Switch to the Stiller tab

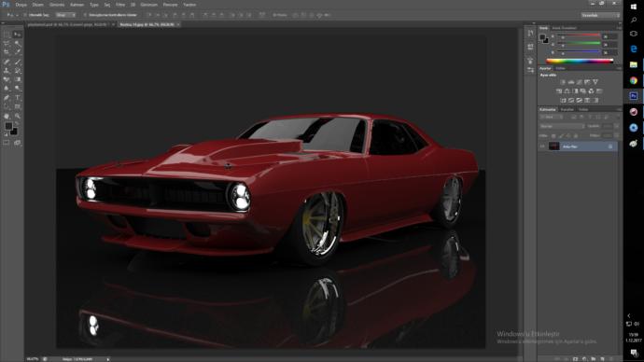tap(561, 68)
